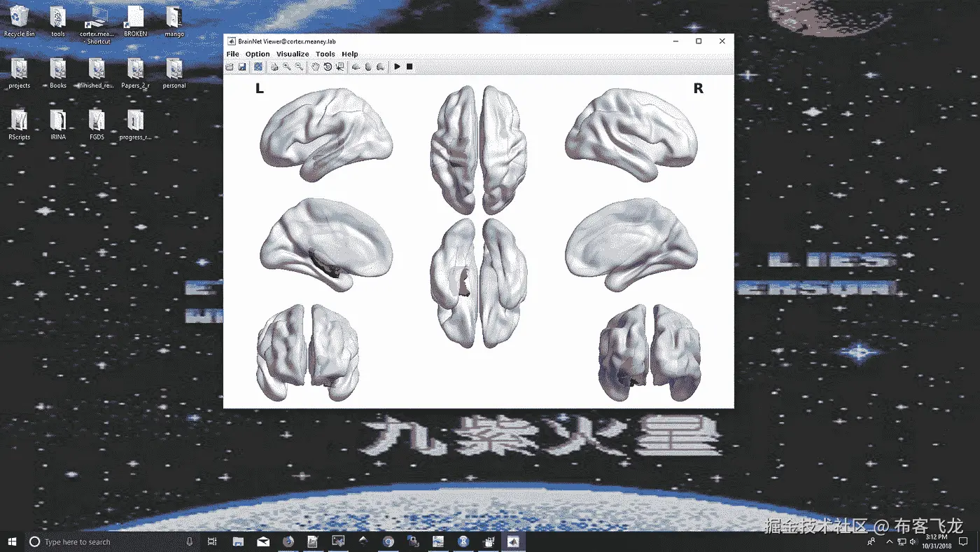Maximize the BrainNet Viewer window
The image size is (980, 552).
[699, 41]
